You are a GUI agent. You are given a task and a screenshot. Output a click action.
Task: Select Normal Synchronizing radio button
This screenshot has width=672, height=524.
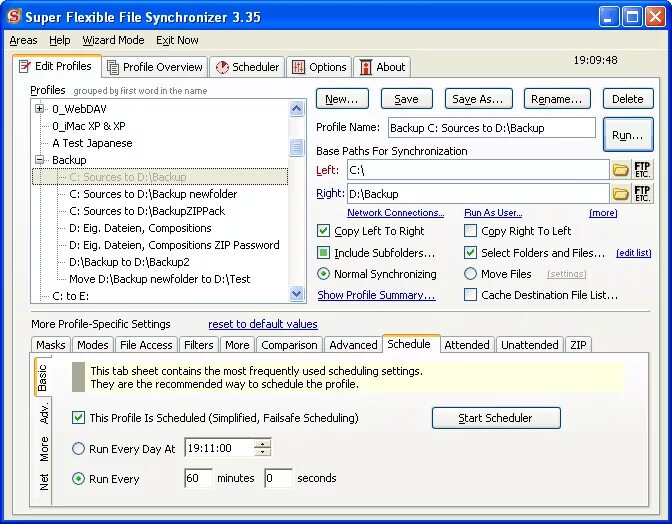pos(323,274)
